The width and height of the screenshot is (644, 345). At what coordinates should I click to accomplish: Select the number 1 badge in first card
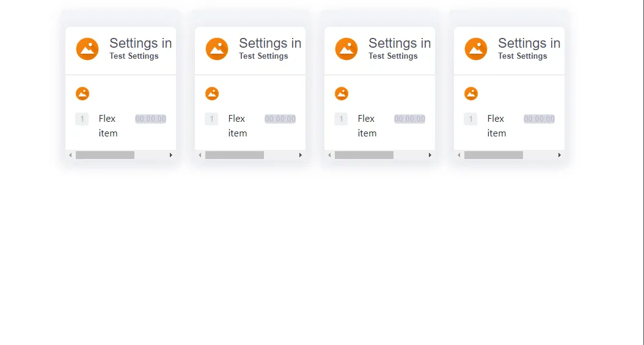pos(82,119)
